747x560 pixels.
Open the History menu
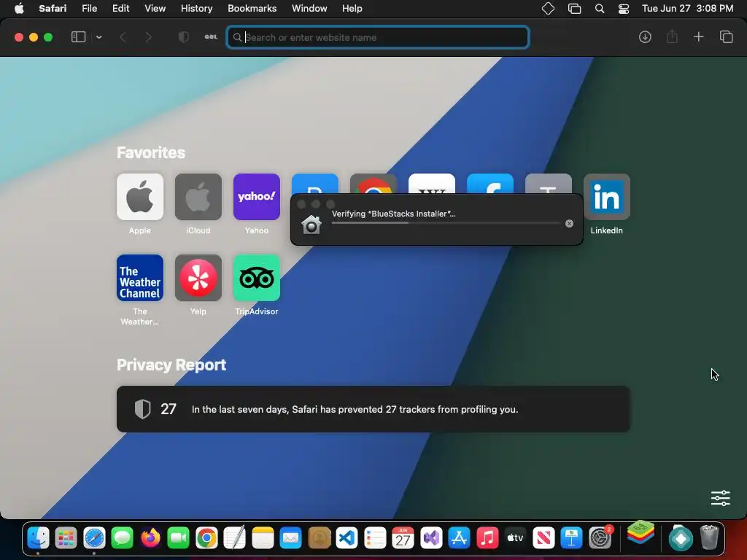[x=196, y=9]
